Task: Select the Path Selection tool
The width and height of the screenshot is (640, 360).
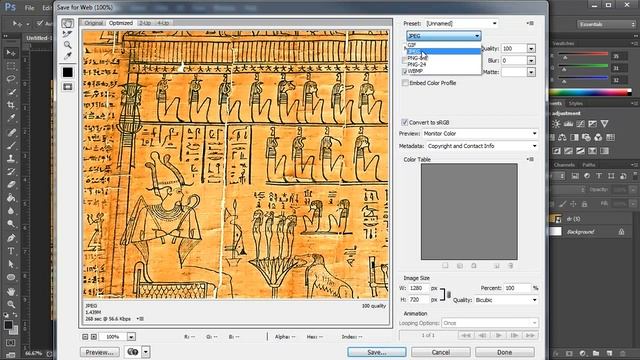Action: pyautogui.click(x=11, y=264)
